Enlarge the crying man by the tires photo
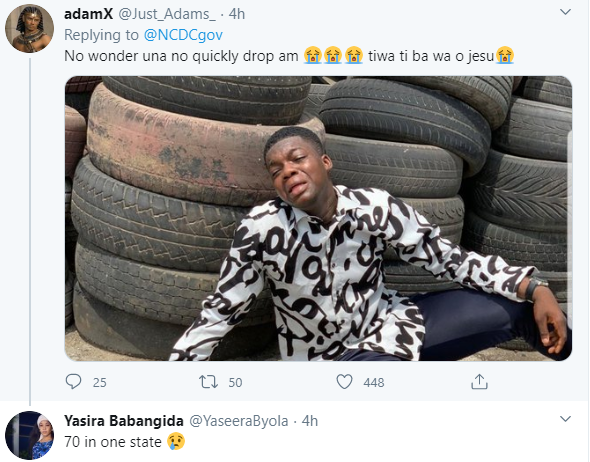590x462 pixels. point(318,218)
